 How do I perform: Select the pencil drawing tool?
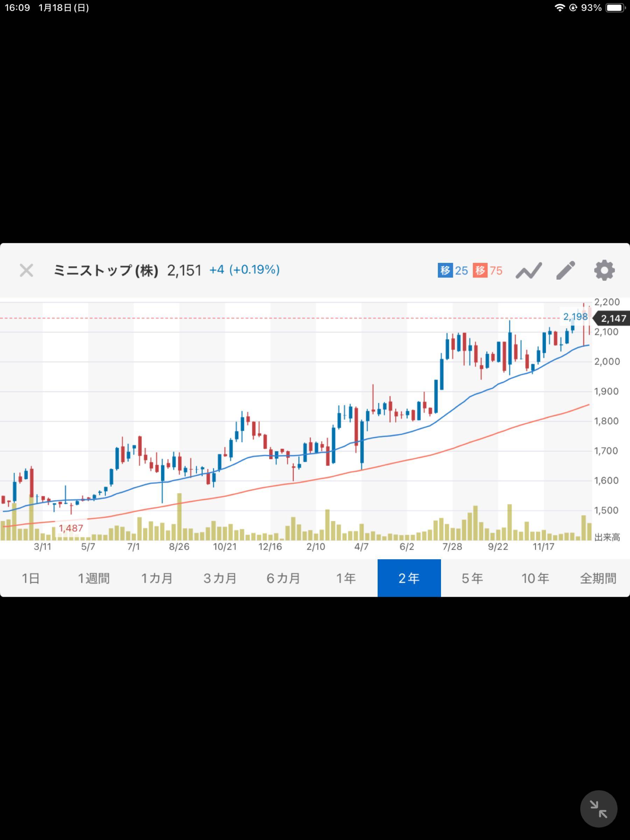[566, 271]
